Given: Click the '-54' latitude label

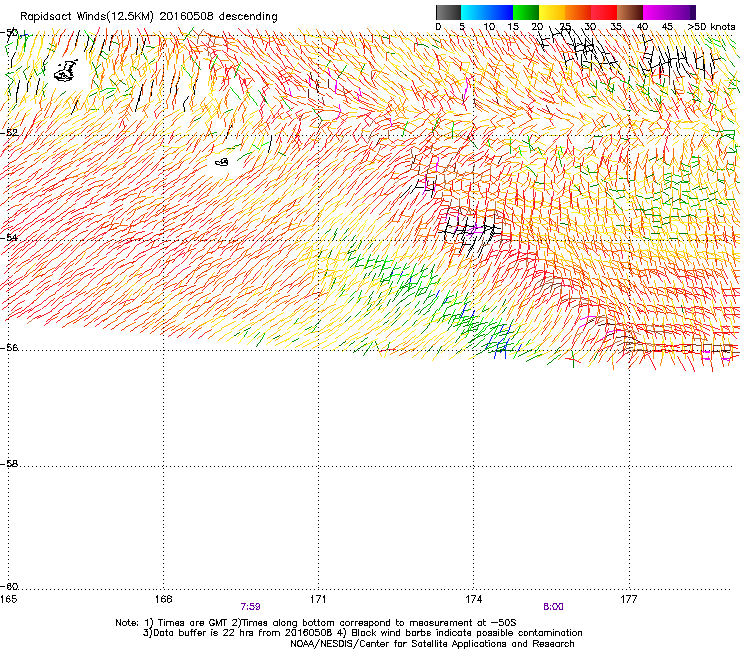Looking at the screenshot, I should [9, 237].
